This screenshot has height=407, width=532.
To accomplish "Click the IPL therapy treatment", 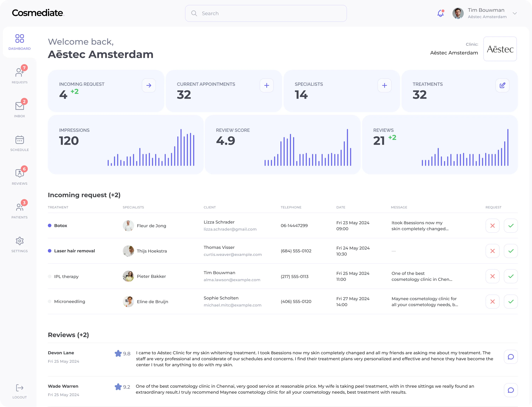I will click(x=66, y=276).
